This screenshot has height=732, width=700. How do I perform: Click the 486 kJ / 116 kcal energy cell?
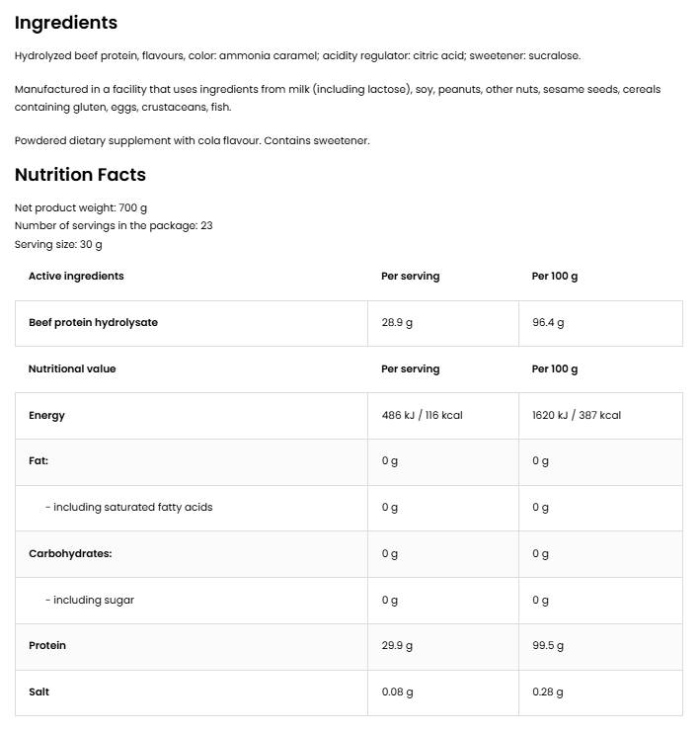pos(422,416)
